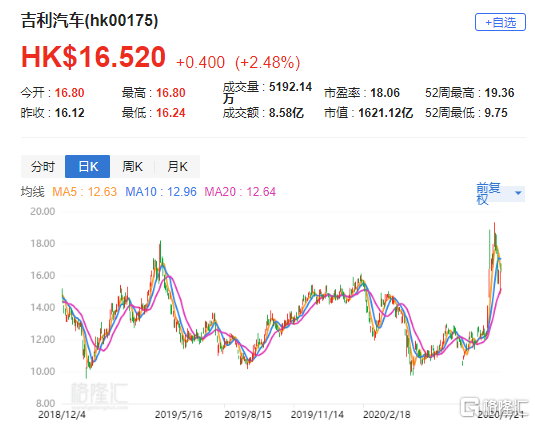The height and width of the screenshot is (424, 535).
Task: Click the 均线 label
Action: point(32,192)
